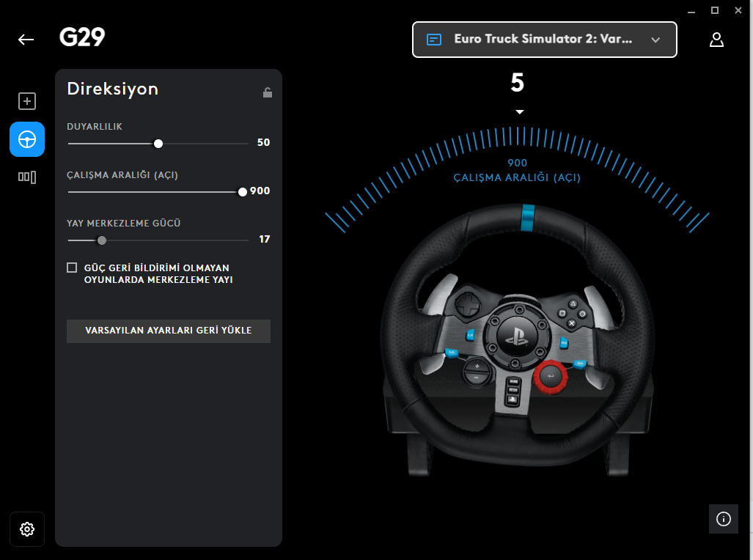Click the user account icon
Image resolution: width=753 pixels, height=560 pixels.
[x=716, y=40]
